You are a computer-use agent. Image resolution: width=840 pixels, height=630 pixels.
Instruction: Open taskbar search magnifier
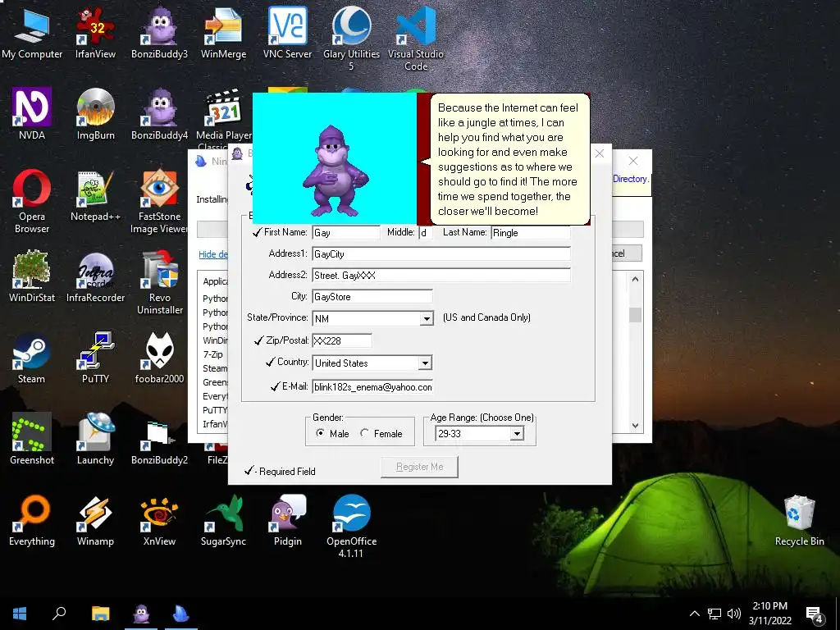(x=59, y=614)
